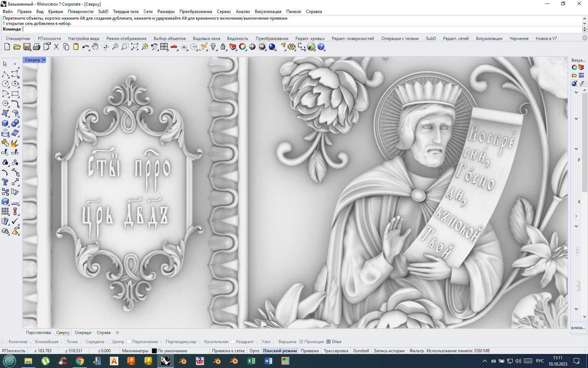Expand the right-pointing chevron in right panel
This screenshot has height=368, width=588.
coord(576,216)
